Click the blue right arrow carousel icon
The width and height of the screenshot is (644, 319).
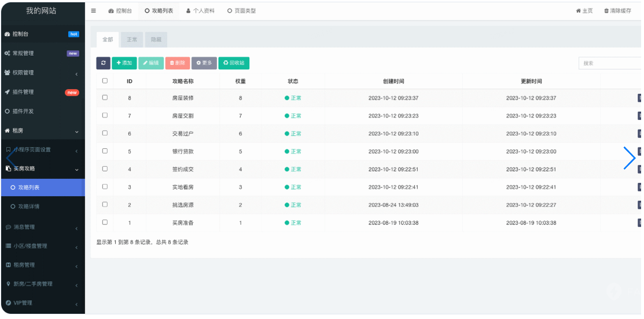click(x=630, y=158)
